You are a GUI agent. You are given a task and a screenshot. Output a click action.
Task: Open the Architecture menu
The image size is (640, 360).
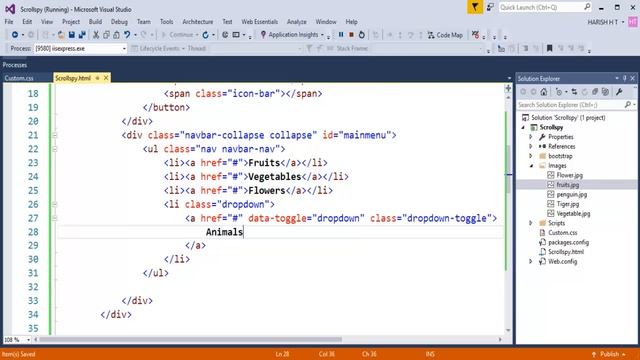(x=198, y=22)
